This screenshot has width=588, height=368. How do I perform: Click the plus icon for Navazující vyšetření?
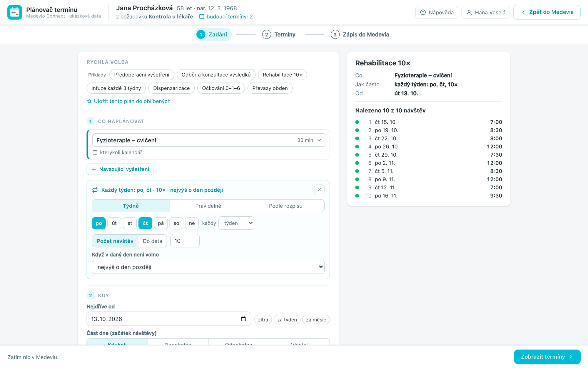tap(94, 169)
